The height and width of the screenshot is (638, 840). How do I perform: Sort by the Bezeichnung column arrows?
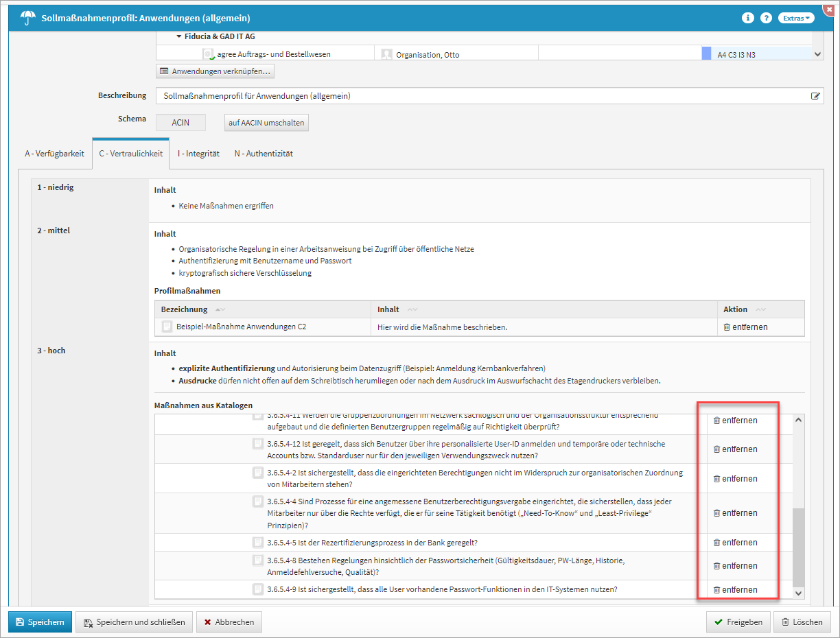tap(220, 310)
